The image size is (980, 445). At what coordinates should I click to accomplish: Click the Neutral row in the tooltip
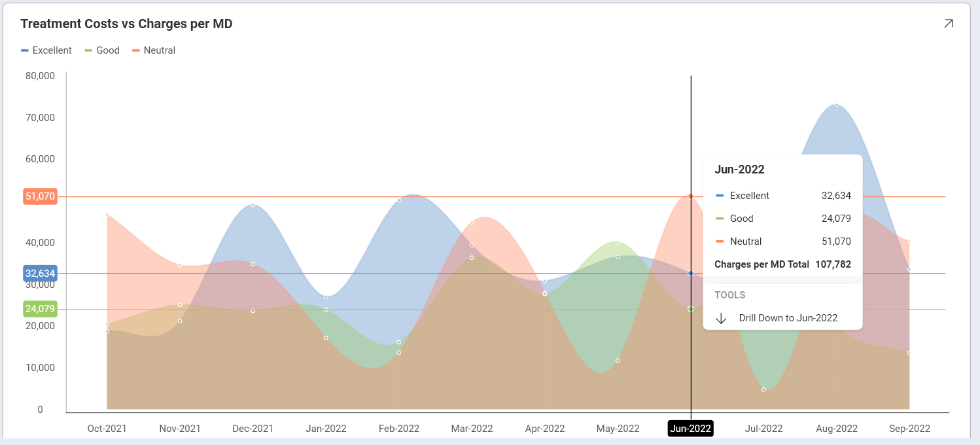coord(782,241)
